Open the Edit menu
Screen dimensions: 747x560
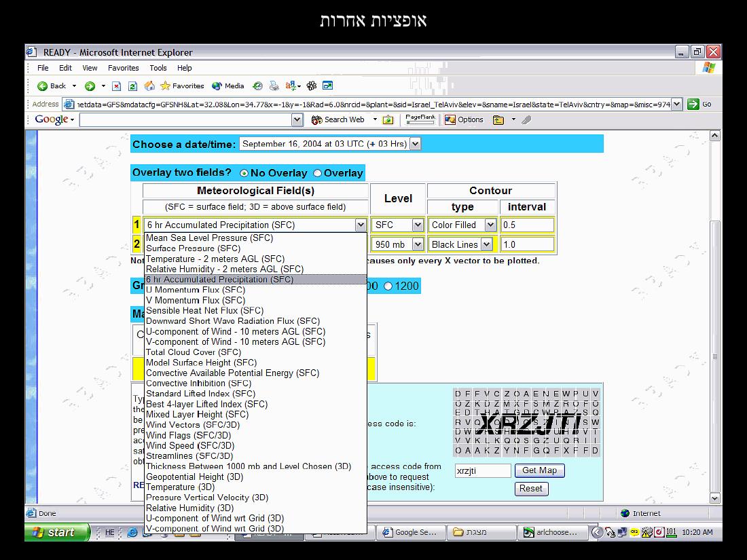(65, 68)
